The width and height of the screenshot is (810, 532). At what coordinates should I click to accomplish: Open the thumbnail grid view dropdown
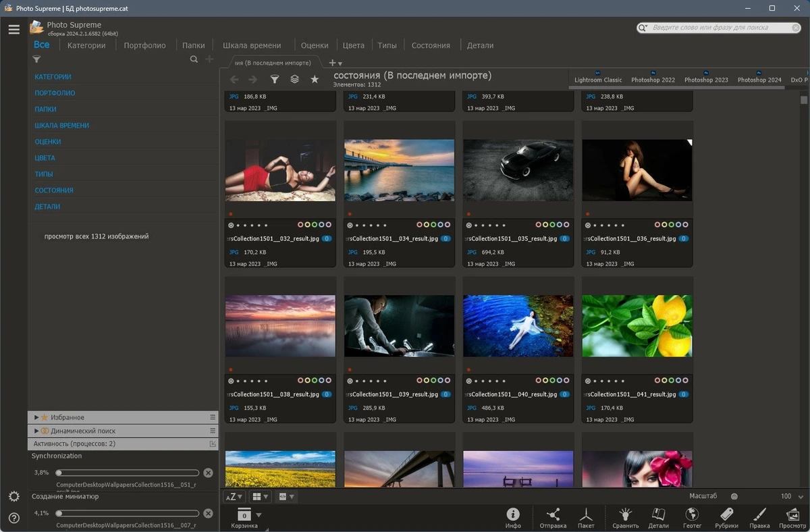pyautogui.click(x=260, y=496)
